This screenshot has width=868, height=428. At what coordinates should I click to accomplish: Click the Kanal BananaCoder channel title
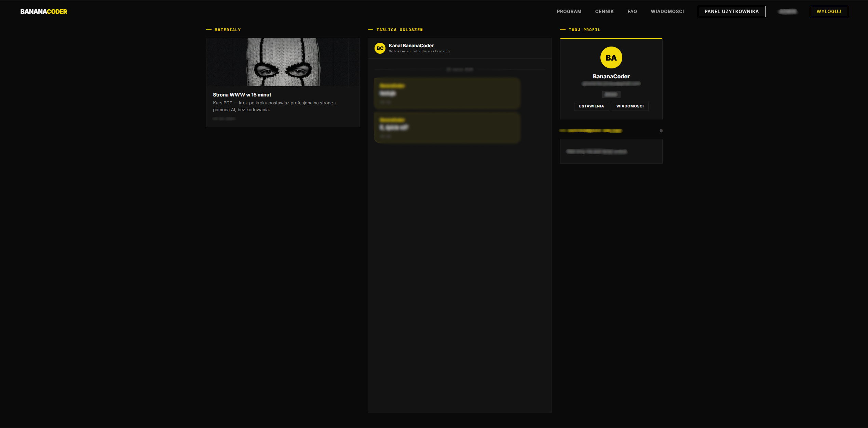coord(411,46)
